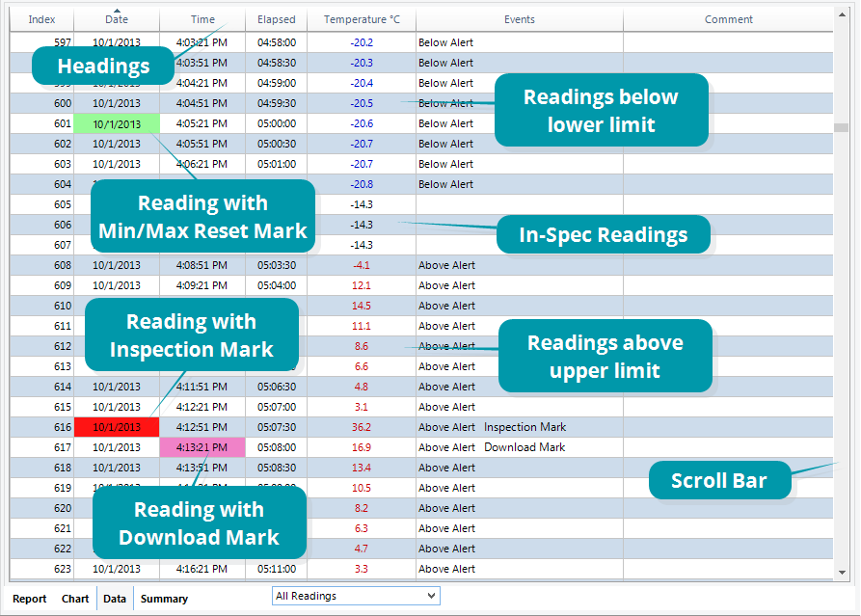Click the Elapsed column header

[x=277, y=19]
